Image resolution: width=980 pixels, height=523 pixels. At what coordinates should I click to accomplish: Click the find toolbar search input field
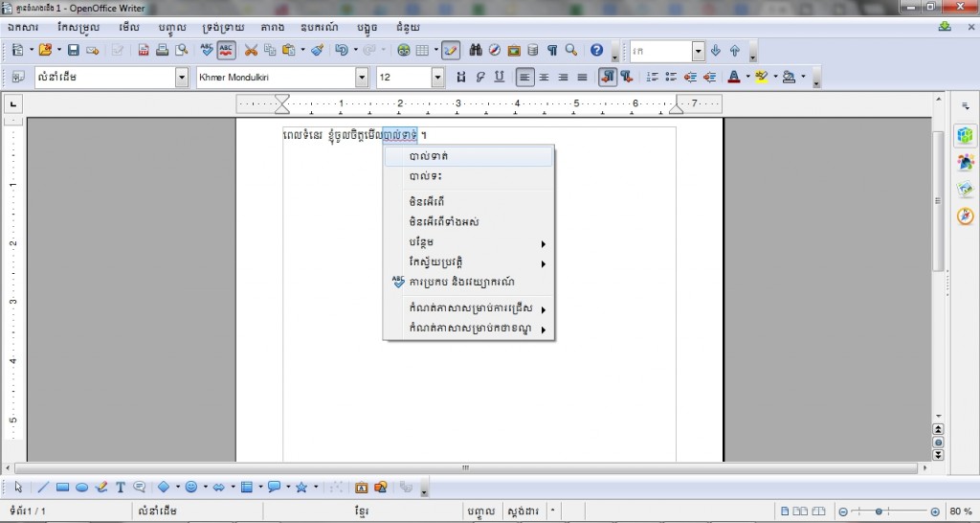[x=660, y=51]
